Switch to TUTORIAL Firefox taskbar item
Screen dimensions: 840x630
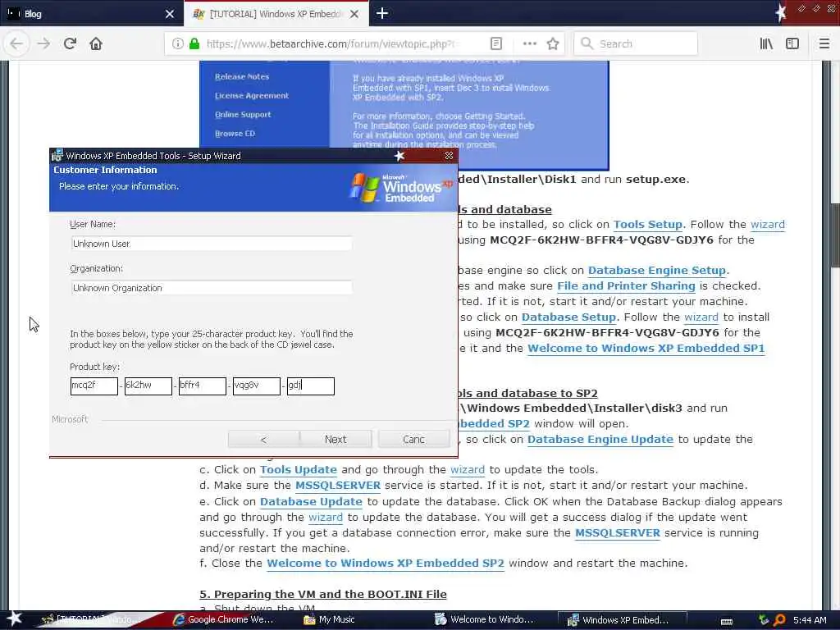point(91,619)
